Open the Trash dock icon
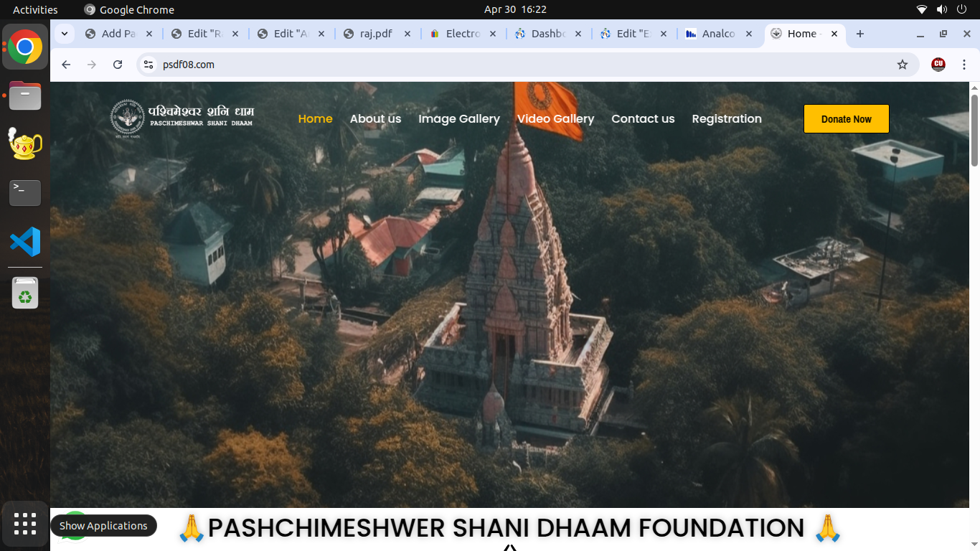Viewport: 980px width, 551px height. click(x=25, y=293)
